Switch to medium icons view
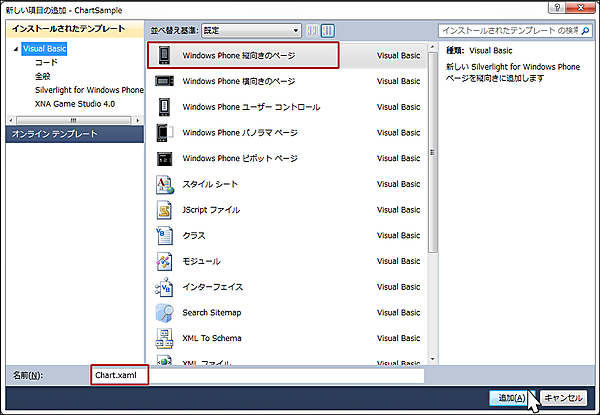Viewport: 600px width, 415px height. (328, 31)
